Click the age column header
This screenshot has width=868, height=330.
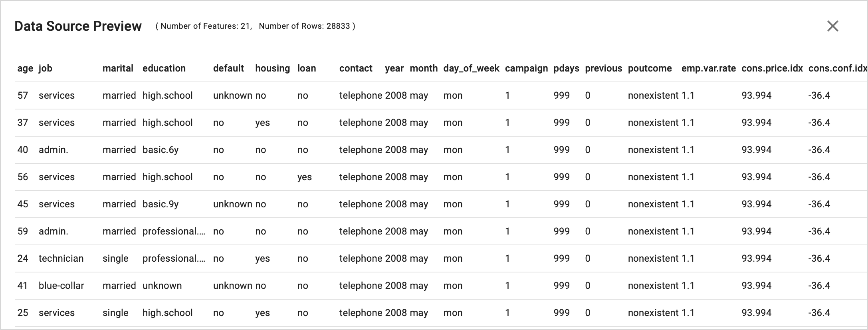pyautogui.click(x=25, y=68)
